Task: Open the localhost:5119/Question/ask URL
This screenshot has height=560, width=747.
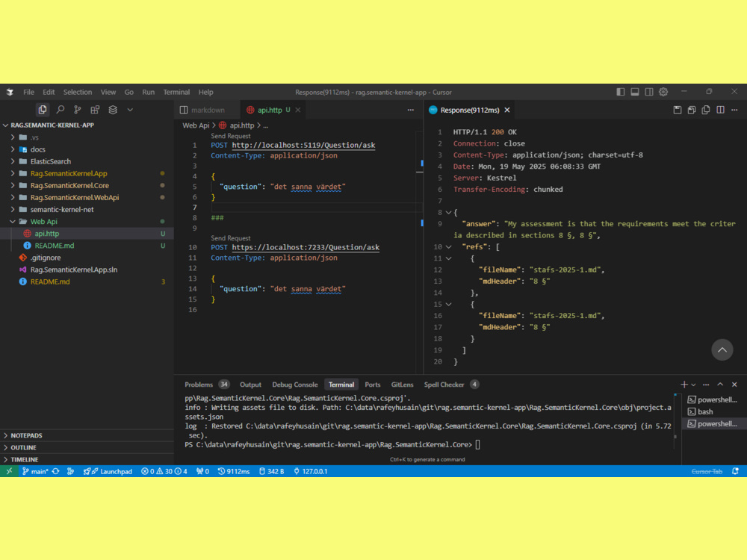Action: (303, 146)
